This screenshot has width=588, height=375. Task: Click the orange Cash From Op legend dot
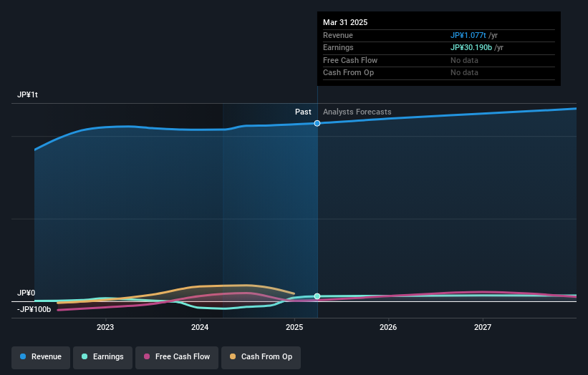[x=233, y=356]
